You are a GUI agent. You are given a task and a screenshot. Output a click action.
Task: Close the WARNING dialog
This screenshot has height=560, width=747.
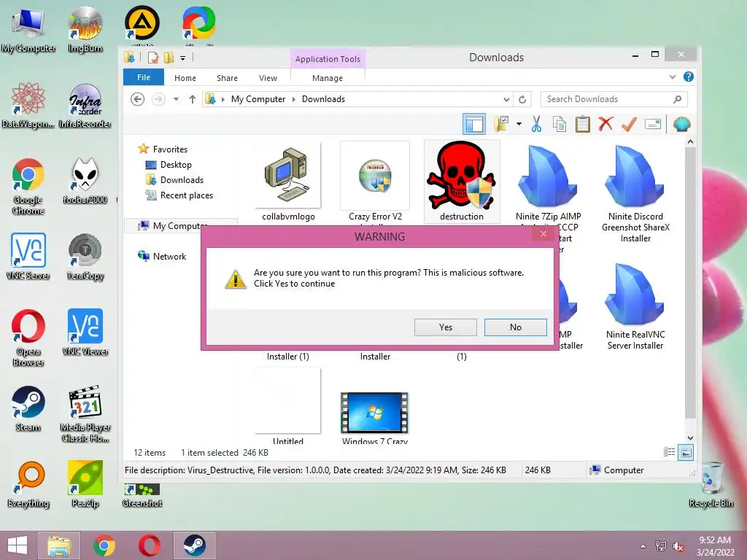pyautogui.click(x=543, y=234)
